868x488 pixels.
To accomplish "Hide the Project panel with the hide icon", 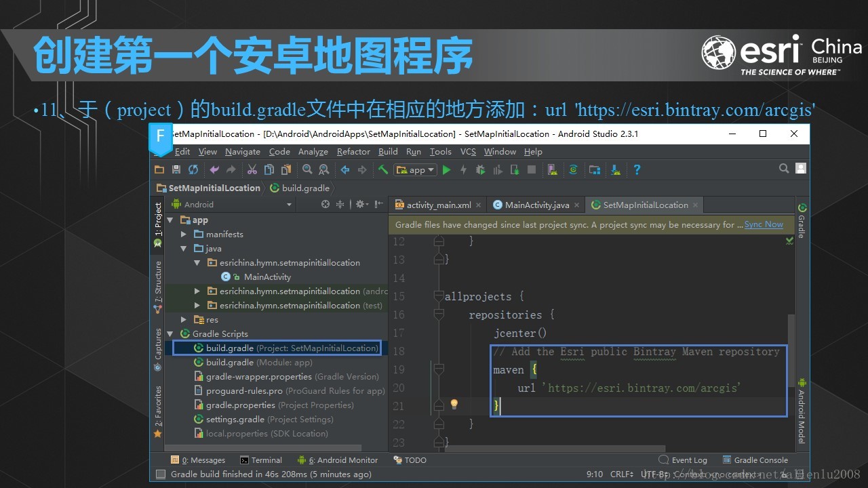I will click(378, 204).
